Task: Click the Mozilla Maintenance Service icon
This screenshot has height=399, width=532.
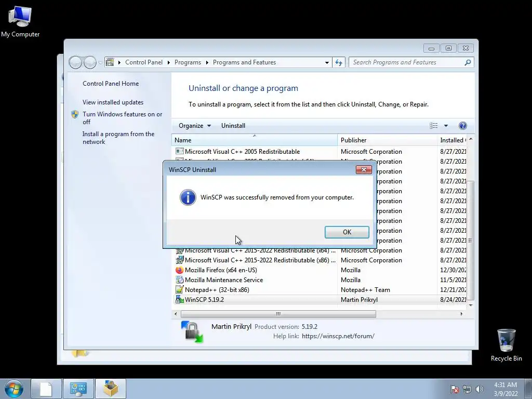Action: click(x=179, y=280)
